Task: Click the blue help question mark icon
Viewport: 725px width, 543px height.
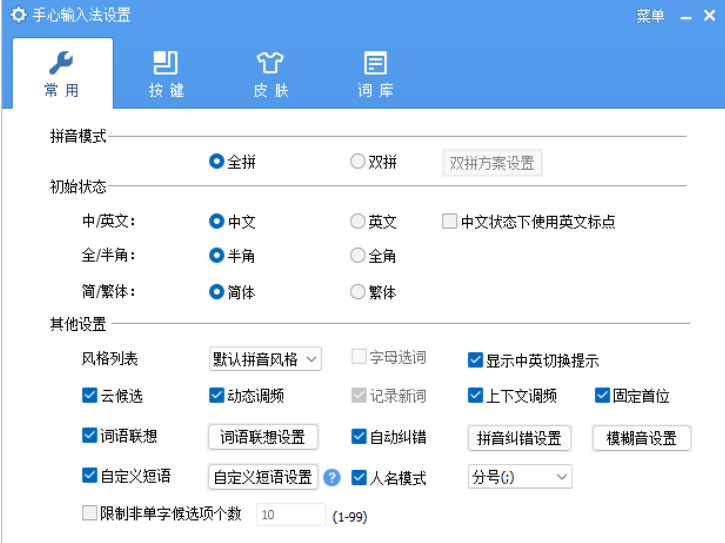Action: 332,478
